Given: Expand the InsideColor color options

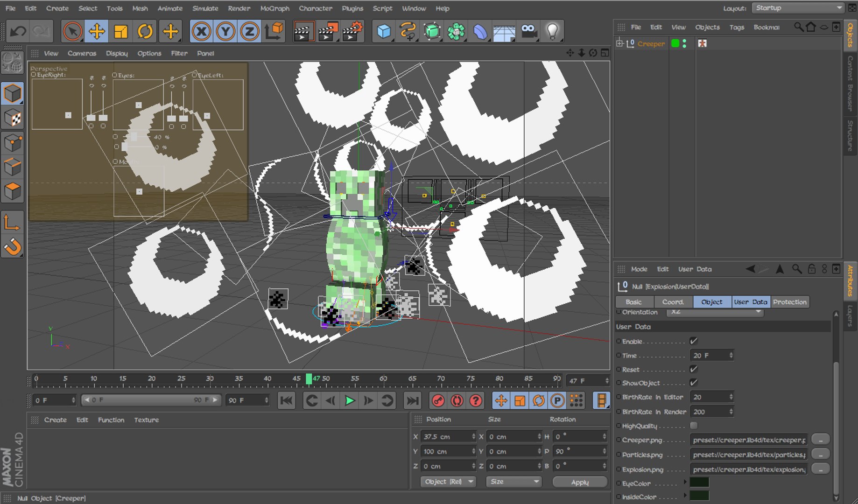Looking at the screenshot, I should point(685,496).
